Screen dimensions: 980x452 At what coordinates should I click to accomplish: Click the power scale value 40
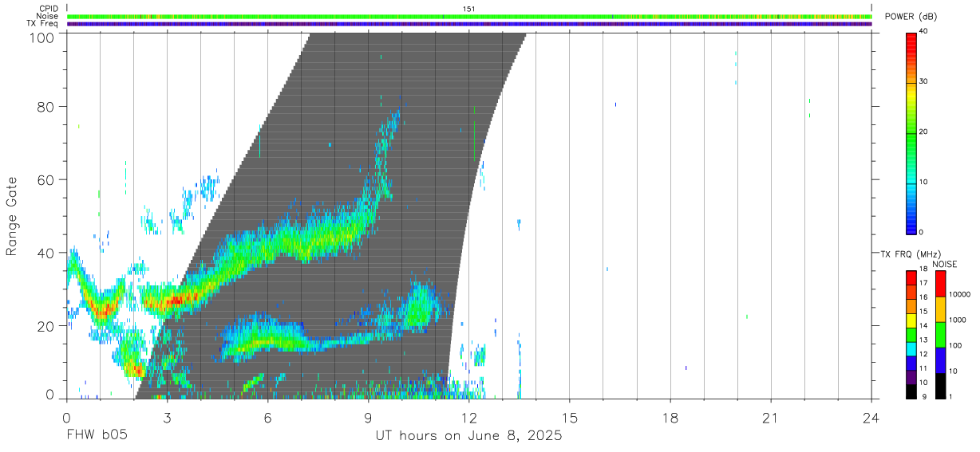click(x=924, y=31)
